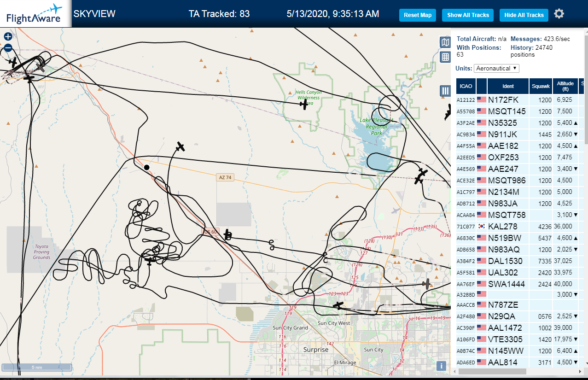Click the grid view icon on map
This screenshot has height=380, width=588.
click(x=445, y=57)
